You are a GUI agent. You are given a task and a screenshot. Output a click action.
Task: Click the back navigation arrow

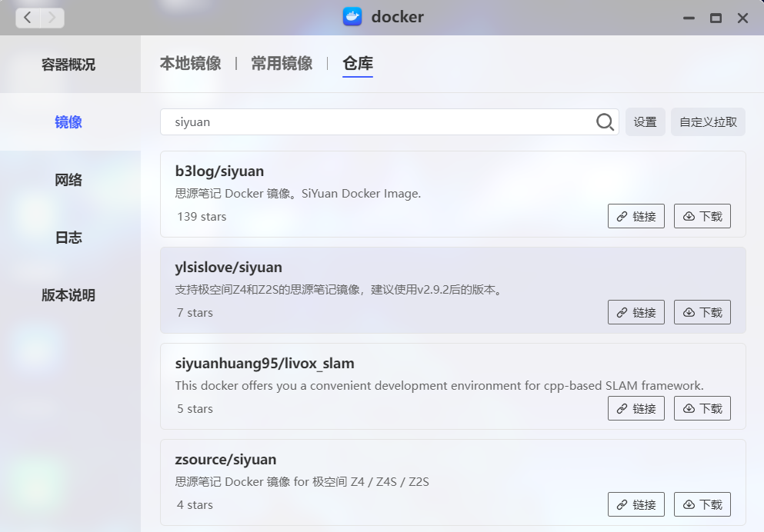[28, 18]
